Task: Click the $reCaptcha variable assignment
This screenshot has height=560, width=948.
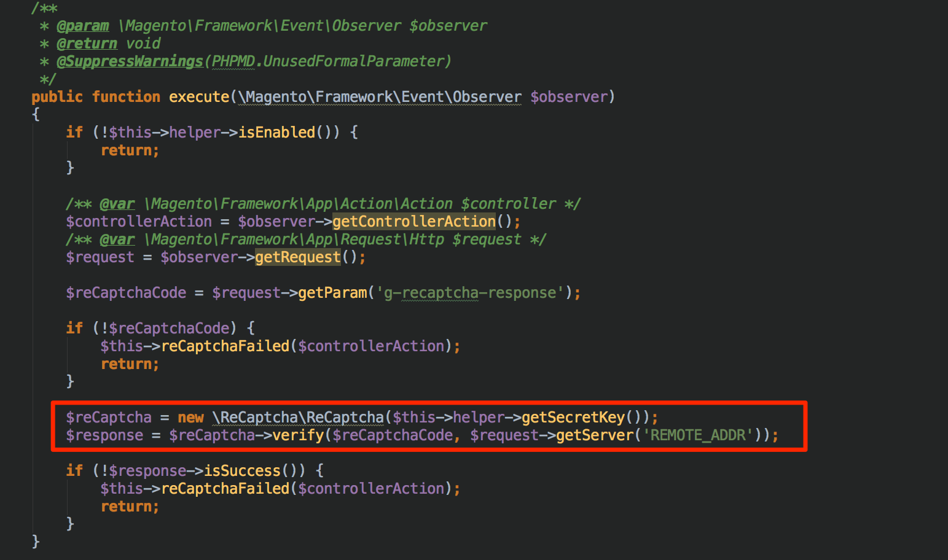Action: point(109,418)
